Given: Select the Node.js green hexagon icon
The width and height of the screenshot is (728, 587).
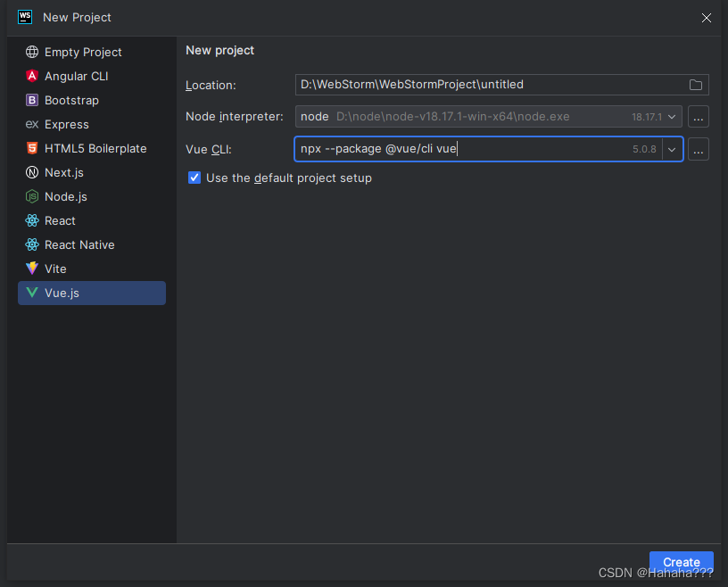Looking at the screenshot, I should 32,197.
